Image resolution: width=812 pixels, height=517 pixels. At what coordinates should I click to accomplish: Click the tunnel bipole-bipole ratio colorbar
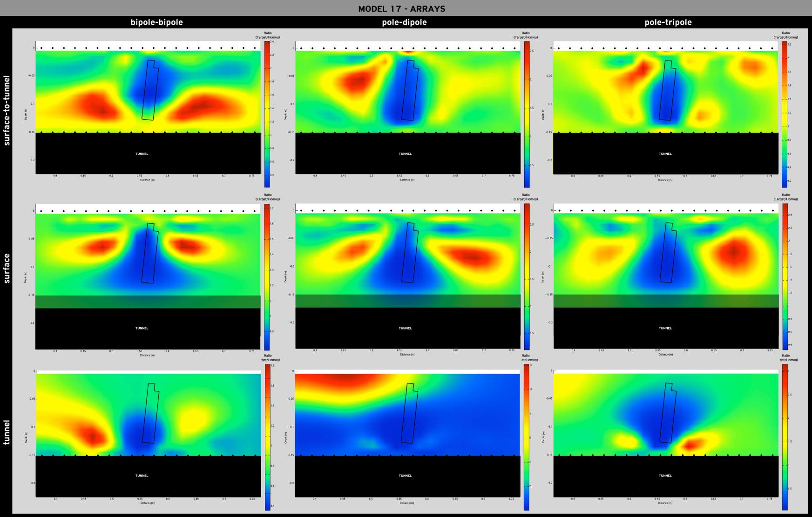pyautogui.click(x=267, y=437)
